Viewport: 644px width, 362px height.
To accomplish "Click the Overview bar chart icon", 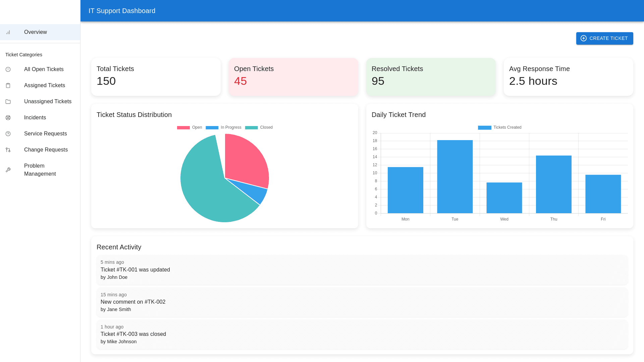I will click(x=8, y=32).
